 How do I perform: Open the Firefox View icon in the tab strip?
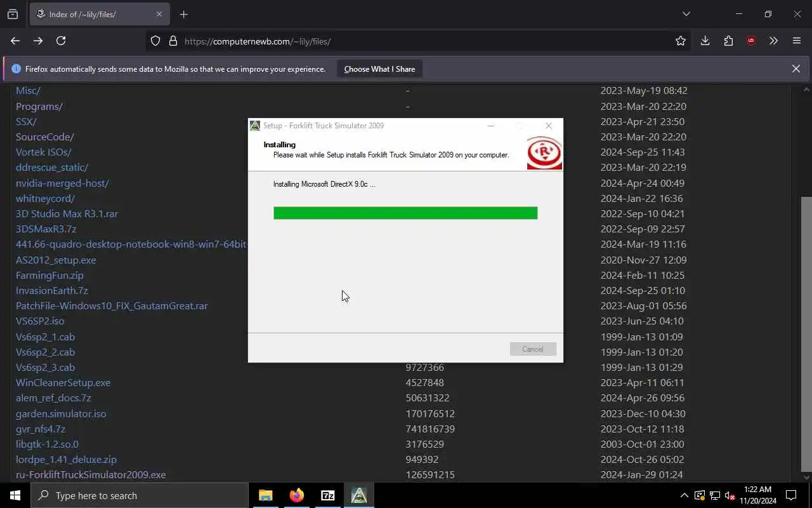point(13,14)
